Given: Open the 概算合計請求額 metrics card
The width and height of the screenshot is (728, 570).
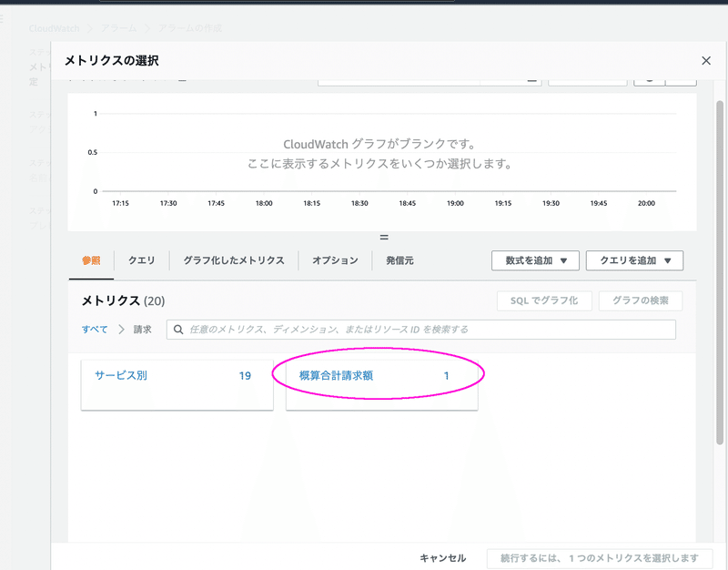Looking at the screenshot, I should pos(381,385).
